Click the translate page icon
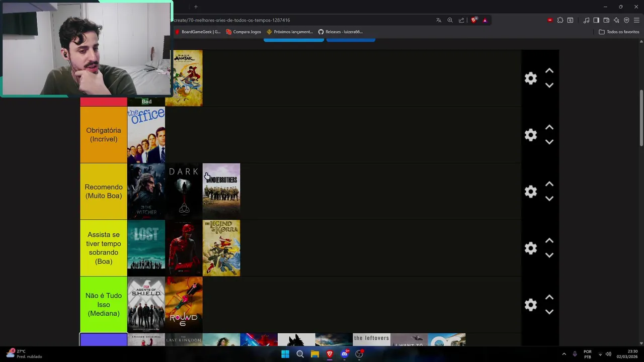 click(x=439, y=20)
